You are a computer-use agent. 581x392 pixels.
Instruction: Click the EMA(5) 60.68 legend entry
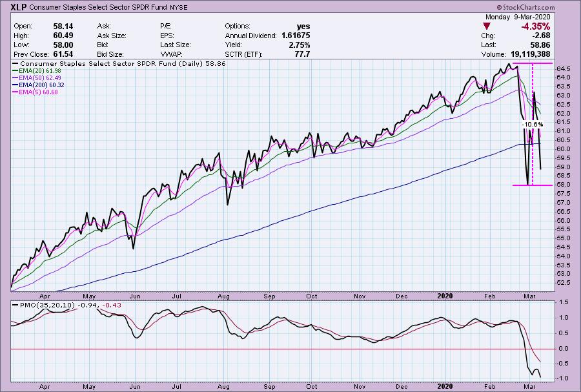click(36, 92)
